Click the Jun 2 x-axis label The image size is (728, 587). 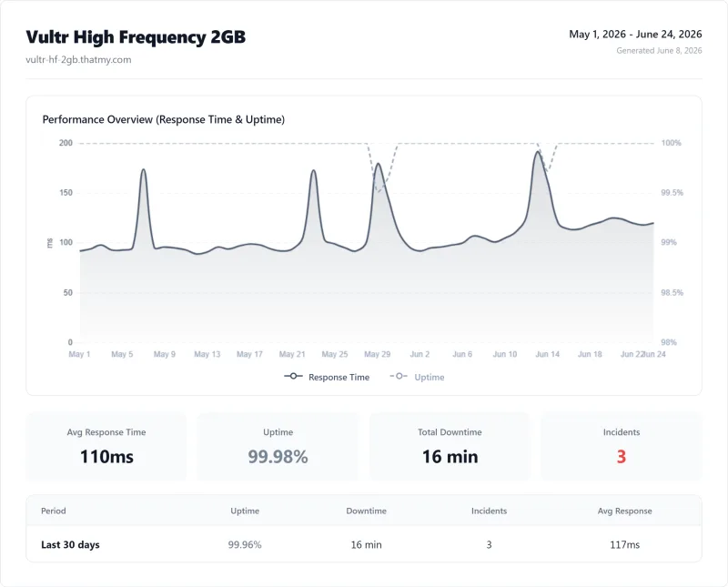(x=420, y=354)
